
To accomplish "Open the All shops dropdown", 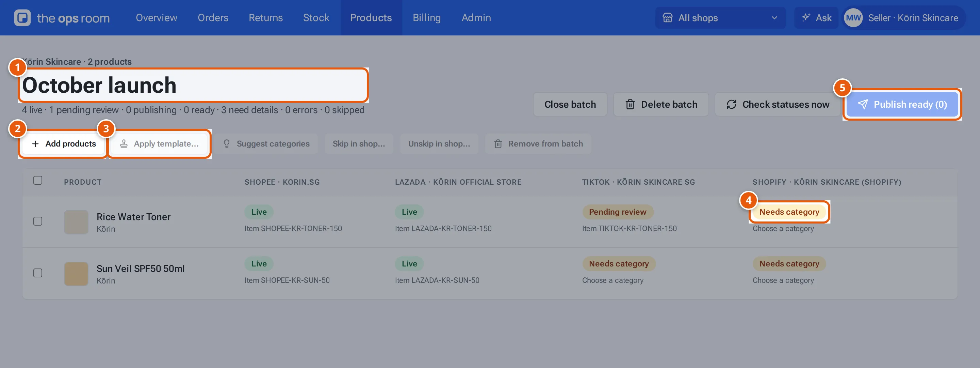I will pyautogui.click(x=720, y=18).
